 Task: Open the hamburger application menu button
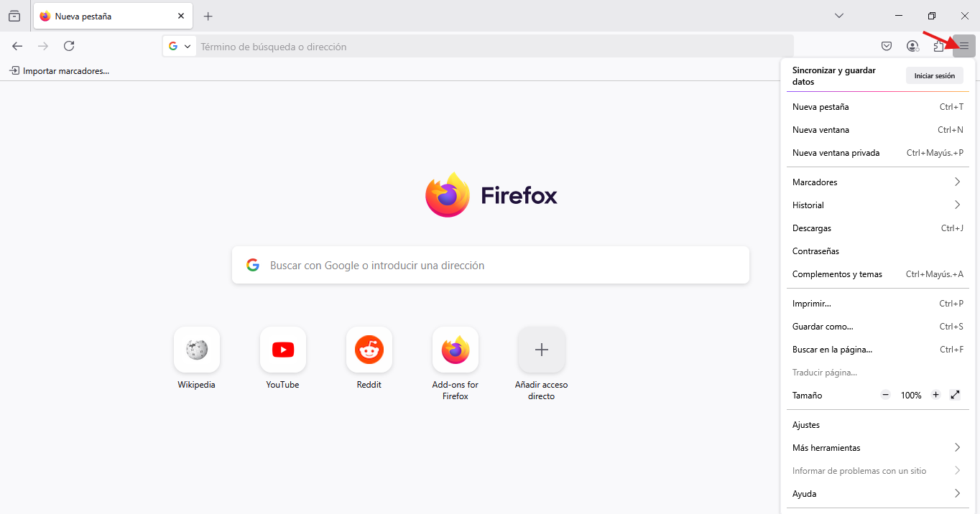coord(964,46)
